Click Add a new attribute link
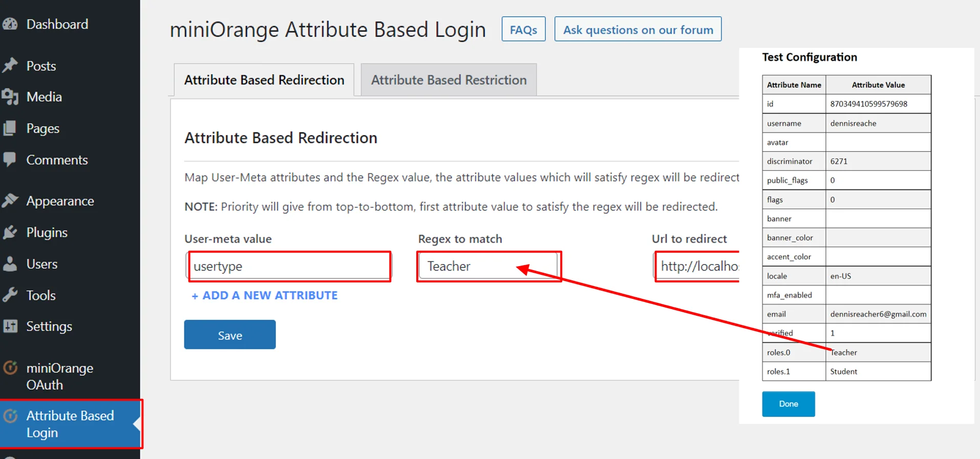980x459 pixels. [x=265, y=295]
